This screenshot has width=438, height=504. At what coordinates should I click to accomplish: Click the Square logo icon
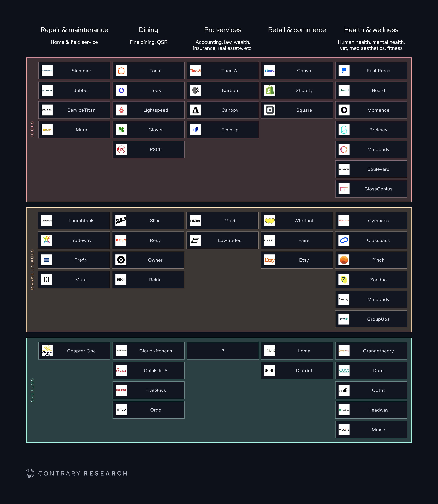coord(270,110)
